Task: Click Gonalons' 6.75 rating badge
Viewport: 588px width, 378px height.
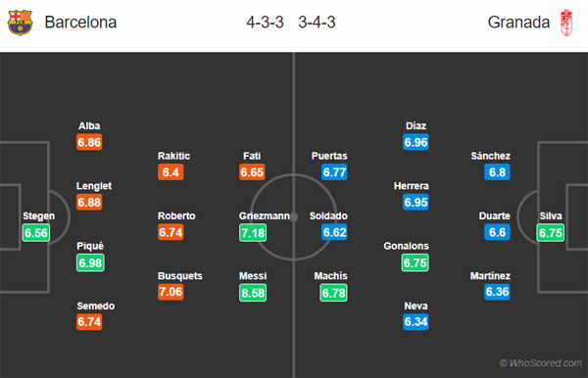Action: [416, 262]
